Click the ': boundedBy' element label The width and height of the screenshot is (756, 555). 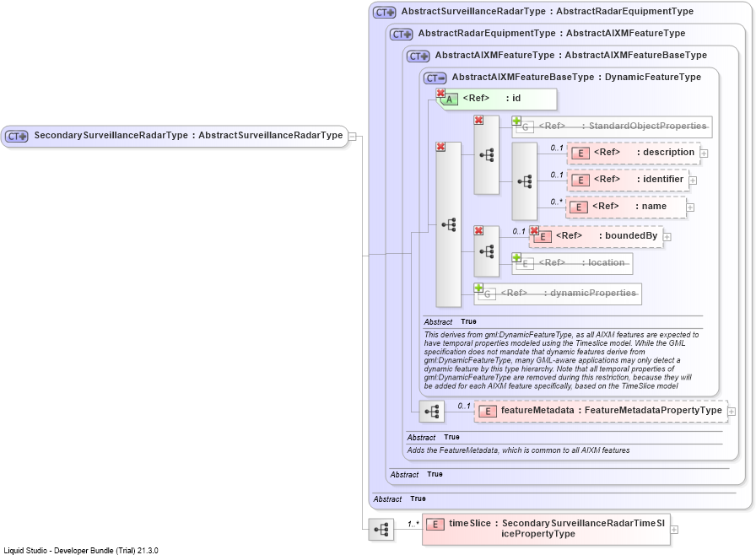pyautogui.click(x=629, y=235)
